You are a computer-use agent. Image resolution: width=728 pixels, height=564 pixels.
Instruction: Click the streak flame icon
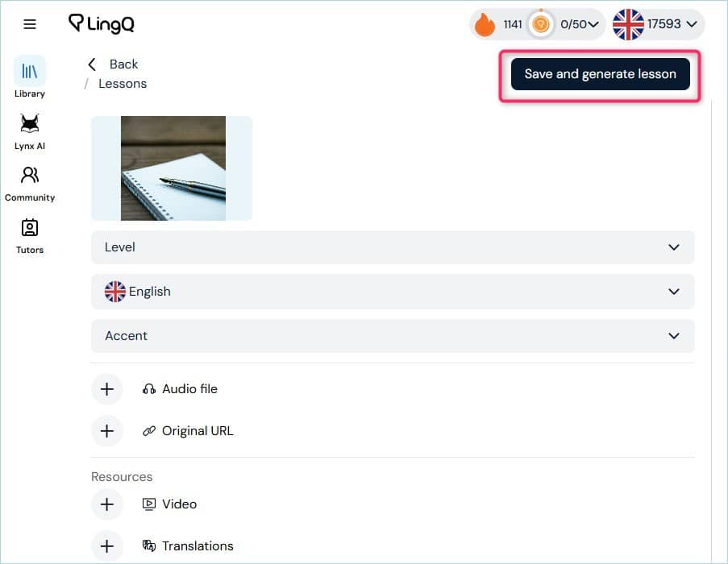(x=485, y=24)
